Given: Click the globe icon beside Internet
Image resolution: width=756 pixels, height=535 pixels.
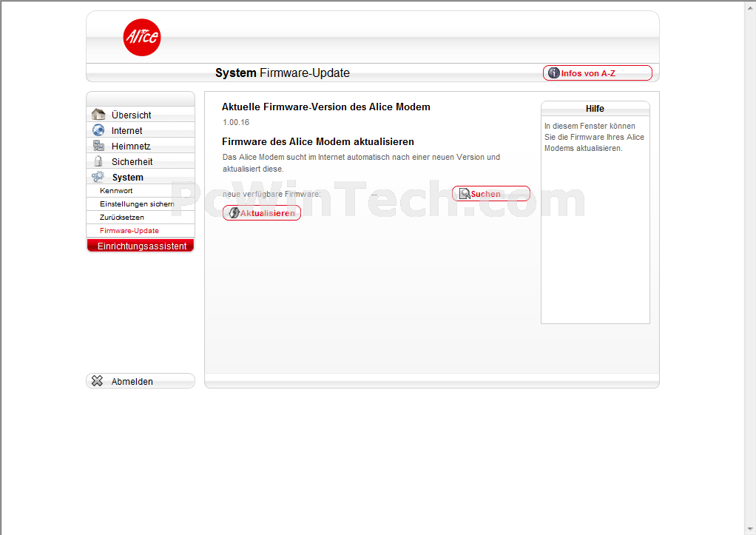Looking at the screenshot, I should (98, 130).
